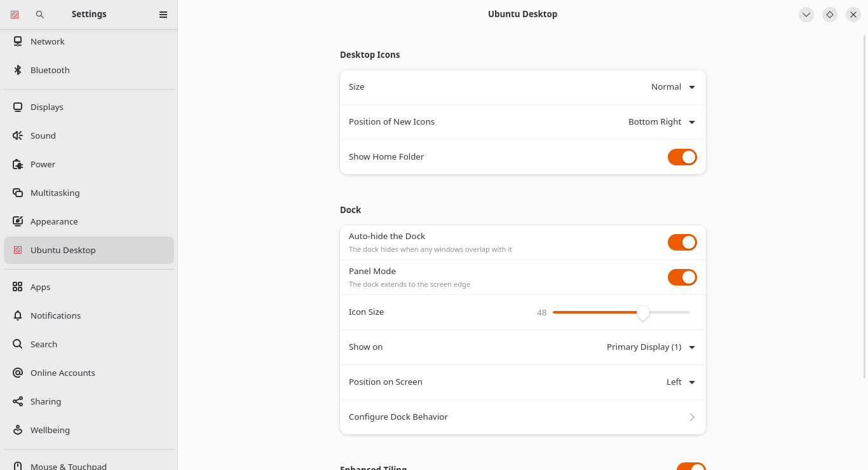Open the hamburger menu next to Settings
The height and width of the screenshot is (470, 868).
(x=163, y=14)
